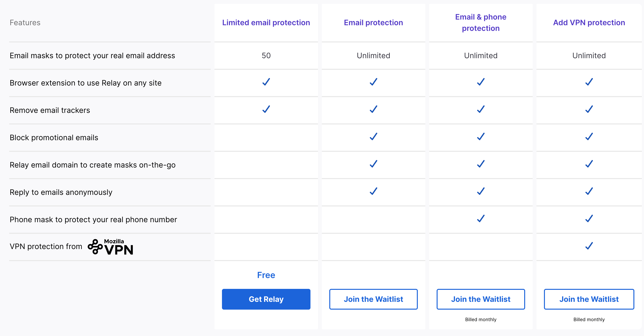Join the Waitlist under Email protection

click(373, 299)
